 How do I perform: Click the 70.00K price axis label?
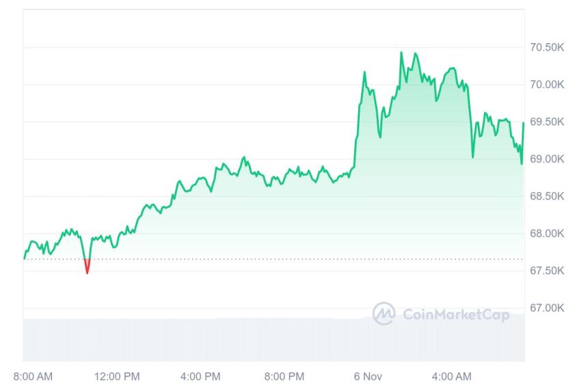click(x=546, y=85)
